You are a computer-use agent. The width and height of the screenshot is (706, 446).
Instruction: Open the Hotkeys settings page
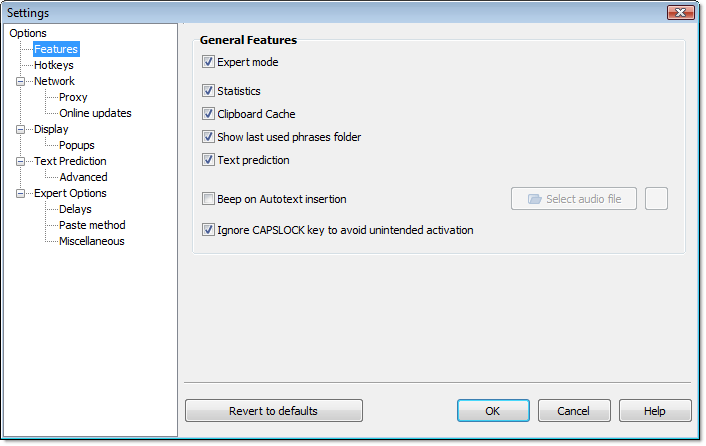(54, 65)
